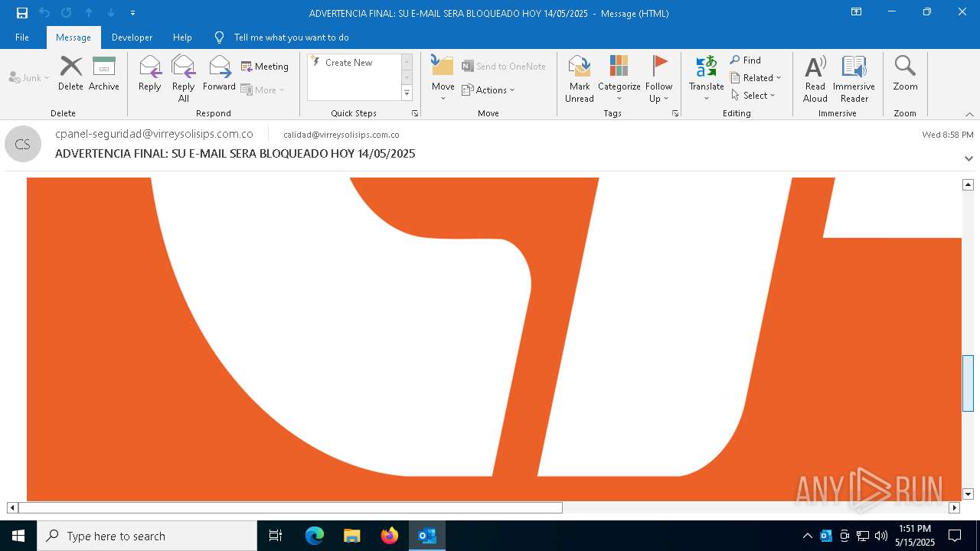
Task: Open Customize Quick Access Toolbar dropdown
Action: (x=133, y=13)
